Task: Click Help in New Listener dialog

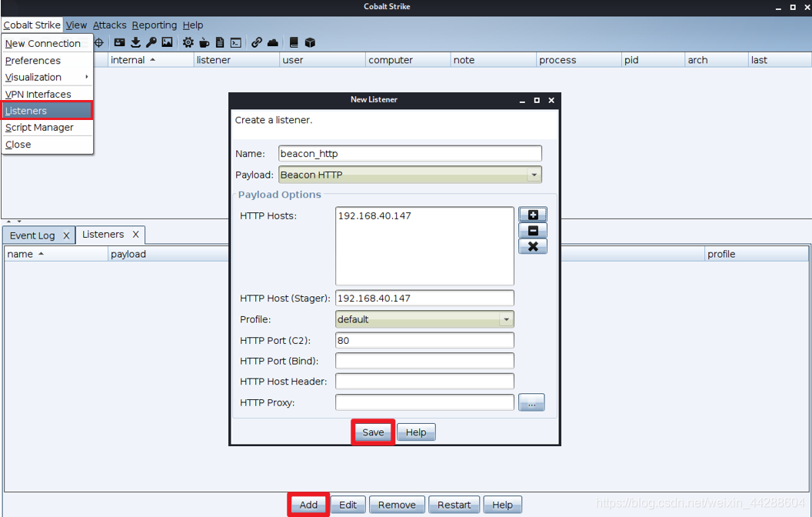Action: [x=416, y=432]
